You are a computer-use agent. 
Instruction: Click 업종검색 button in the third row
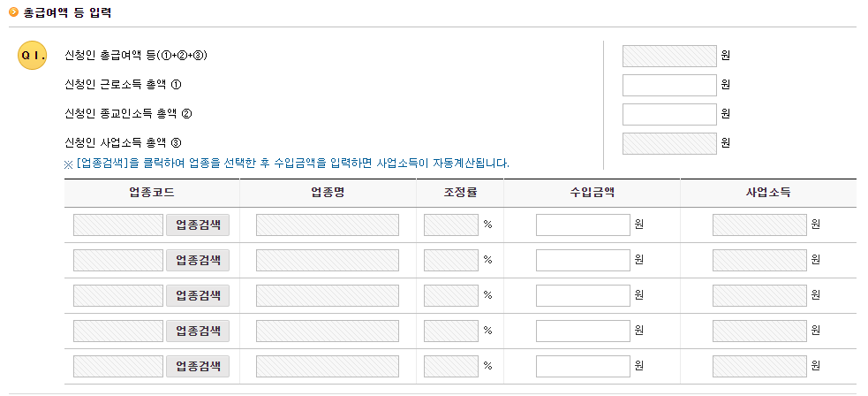pyautogui.click(x=198, y=296)
